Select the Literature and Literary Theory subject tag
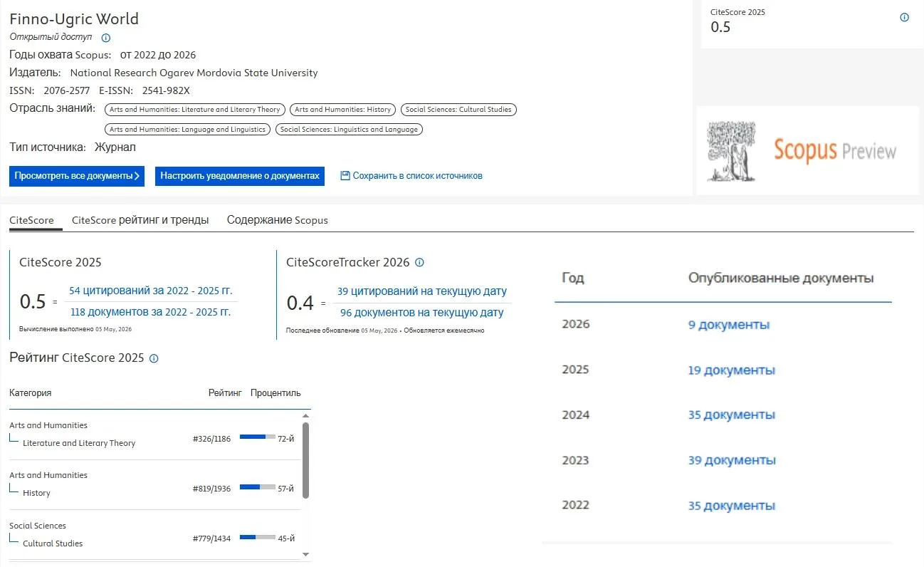The height and width of the screenshot is (567, 924). [195, 110]
